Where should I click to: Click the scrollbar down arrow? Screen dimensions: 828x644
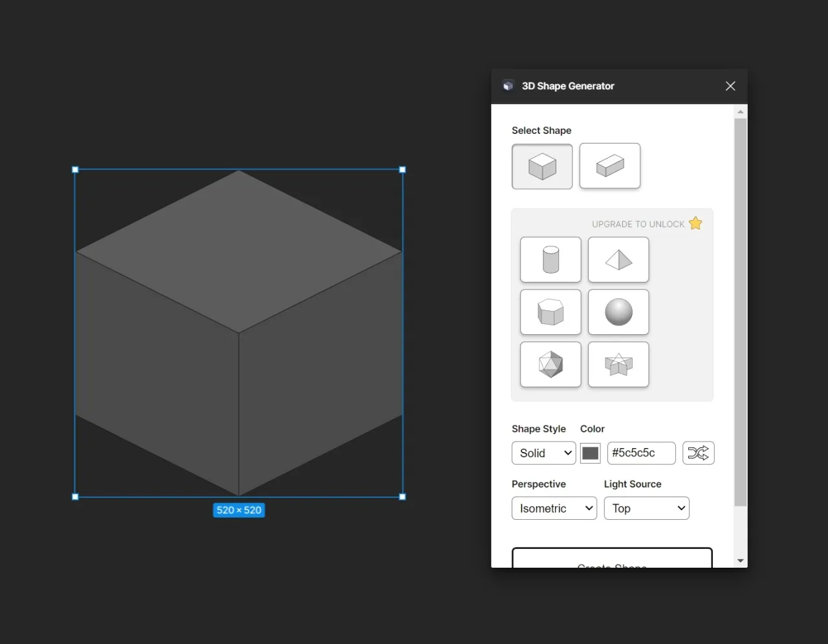tap(741, 561)
